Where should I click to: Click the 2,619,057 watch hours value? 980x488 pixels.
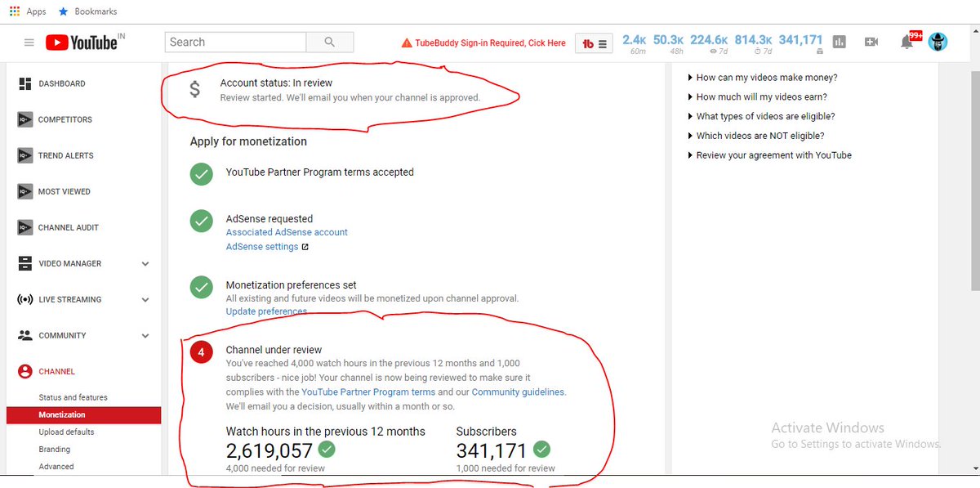pos(269,450)
